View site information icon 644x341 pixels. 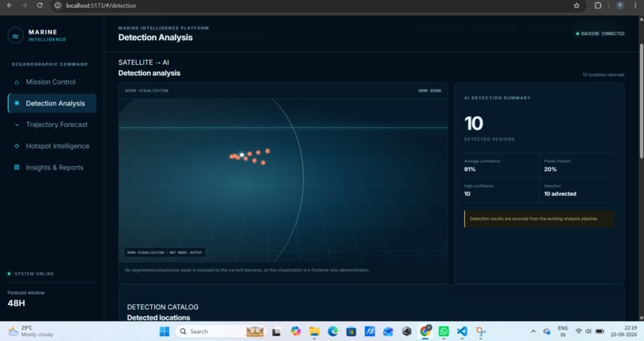(x=58, y=6)
